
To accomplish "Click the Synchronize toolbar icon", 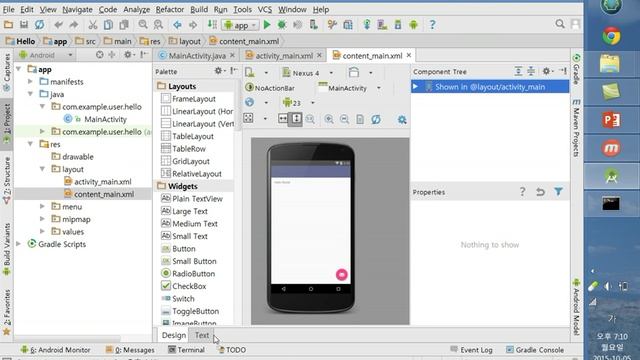I will pos(40,25).
